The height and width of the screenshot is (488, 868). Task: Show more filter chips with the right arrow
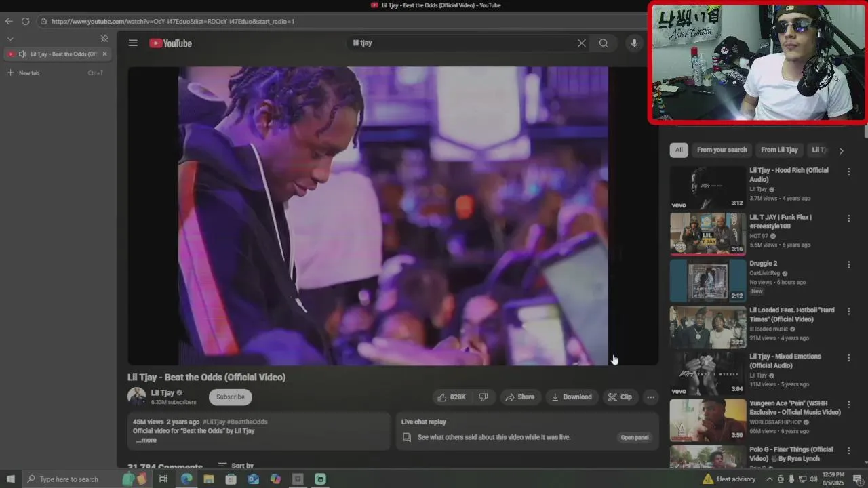click(x=841, y=150)
